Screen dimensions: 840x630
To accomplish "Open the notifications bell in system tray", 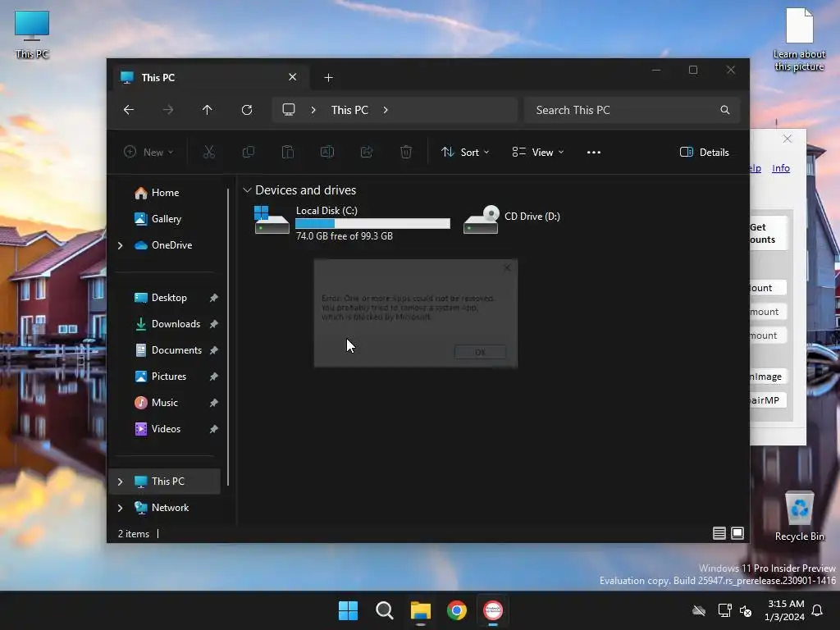I will tap(818, 610).
